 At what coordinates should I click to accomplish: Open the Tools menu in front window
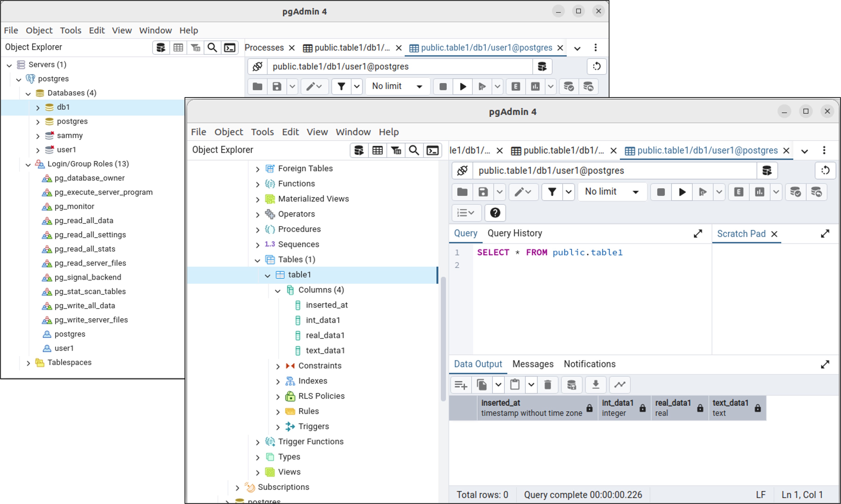(262, 132)
